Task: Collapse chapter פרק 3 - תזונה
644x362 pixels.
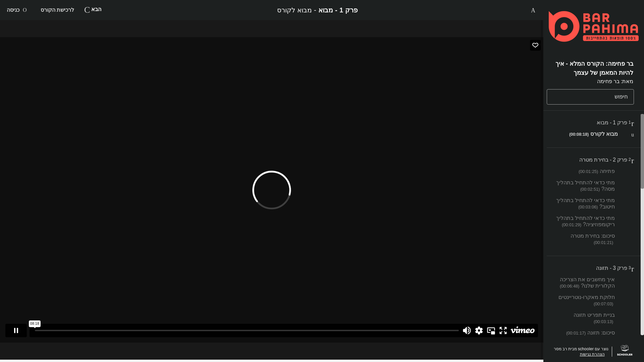Action: click(615, 268)
